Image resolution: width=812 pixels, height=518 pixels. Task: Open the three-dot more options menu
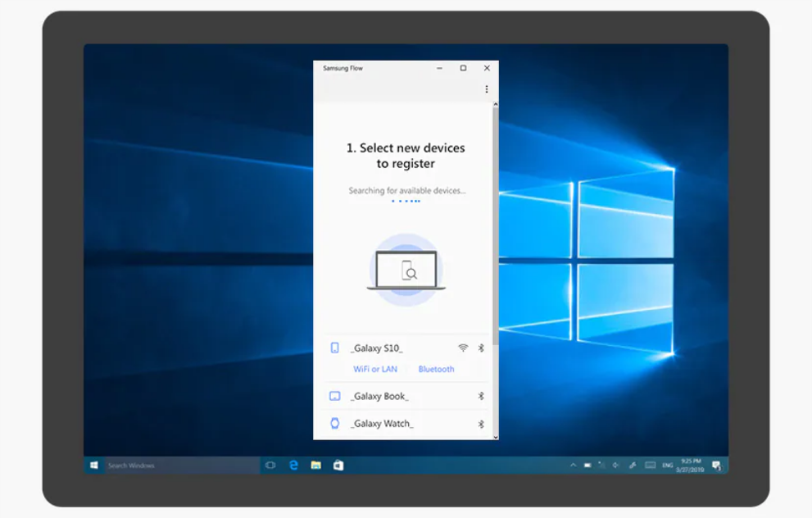click(x=486, y=89)
